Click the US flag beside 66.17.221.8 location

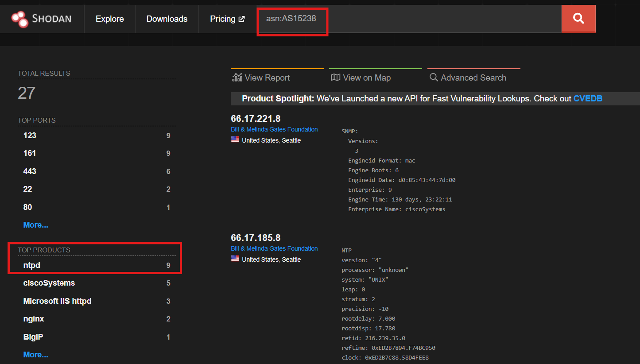coord(235,139)
